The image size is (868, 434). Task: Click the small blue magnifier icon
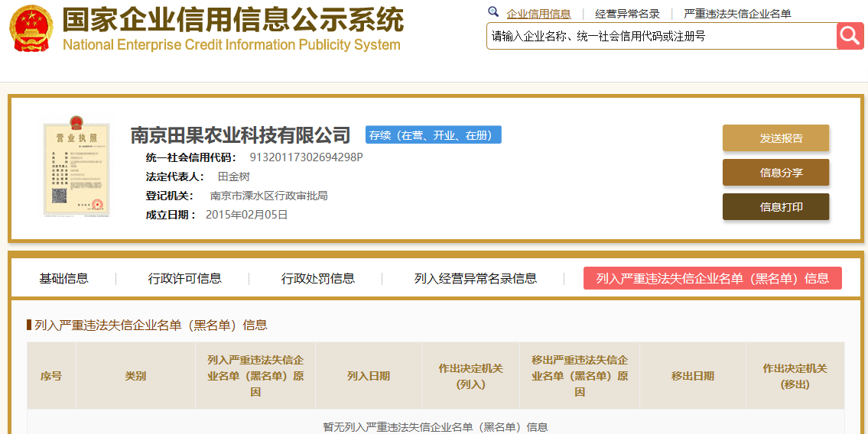(x=493, y=12)
